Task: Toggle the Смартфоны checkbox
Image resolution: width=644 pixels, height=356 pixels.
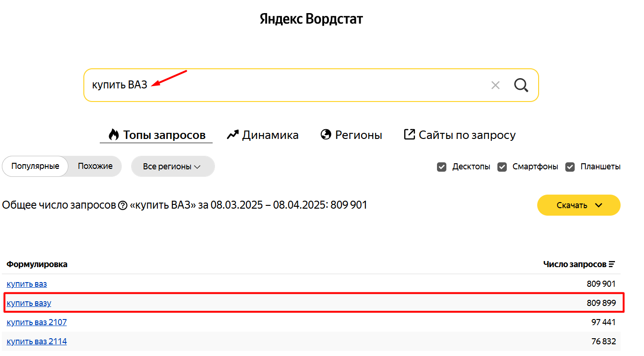Action: [x=502, y=167]
